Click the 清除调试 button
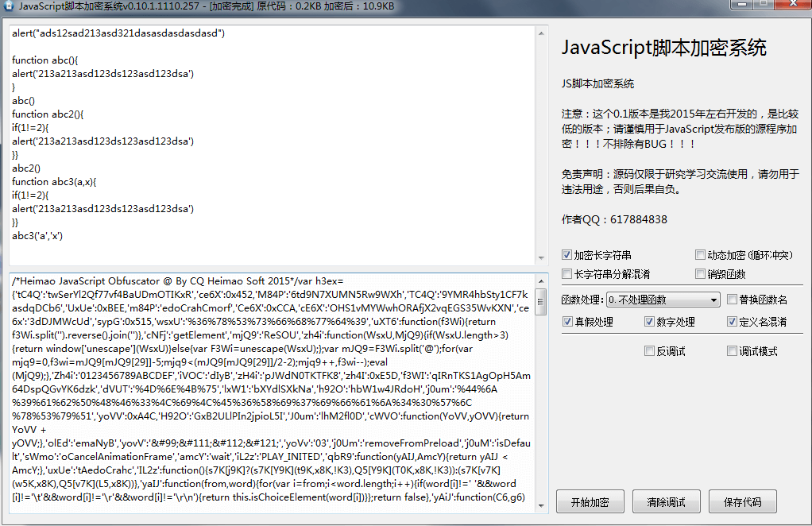 [x=666, y=501]
